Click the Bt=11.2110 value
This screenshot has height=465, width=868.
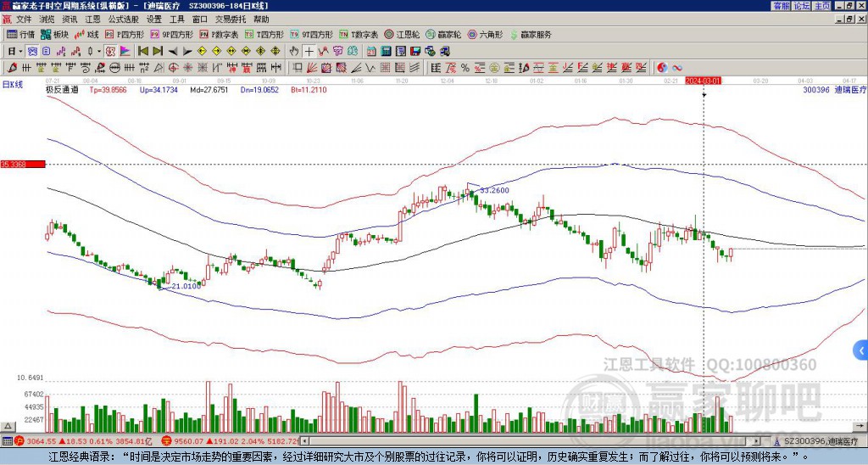(309, 89)
